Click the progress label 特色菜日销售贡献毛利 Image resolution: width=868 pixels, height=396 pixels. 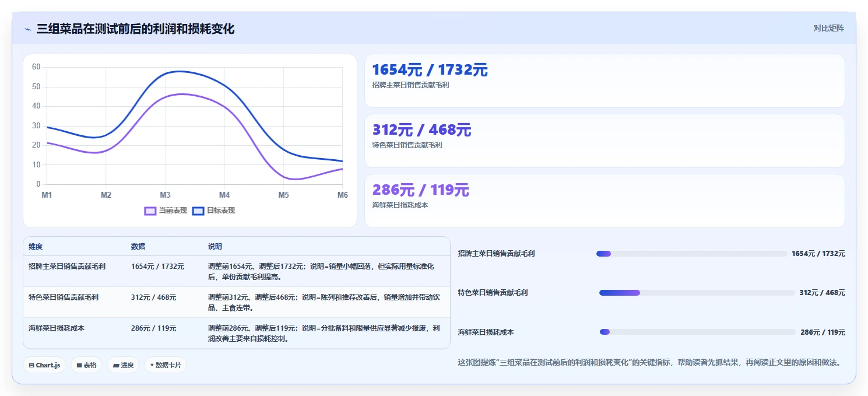click(x=493, y=293)
